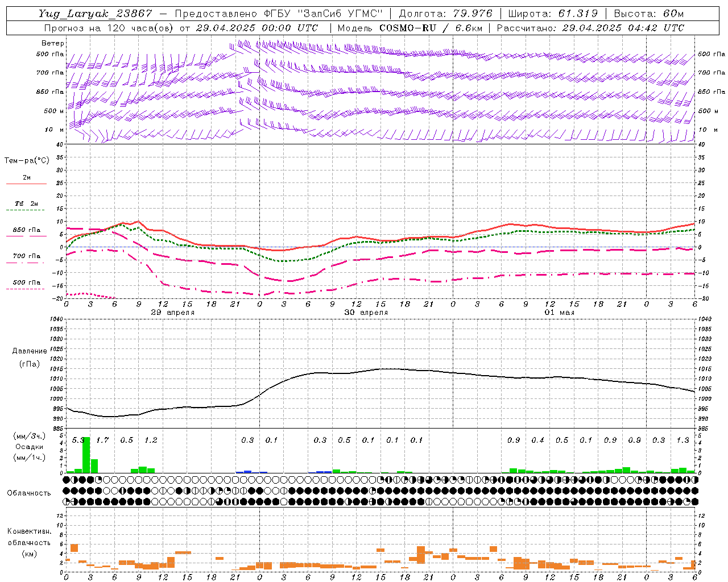The height and width of the screenshot is (582, 728).
Task: Click the "Облачность" cloudiness label
Action: (29, 493)
